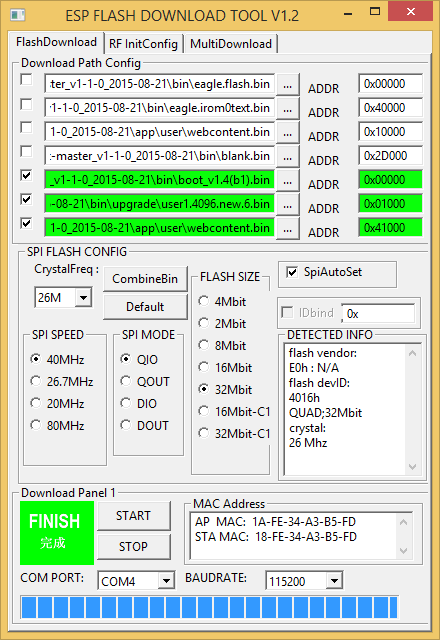Browse for the eagle.flash.bin file path
The image size is (440, 640).
288,84
